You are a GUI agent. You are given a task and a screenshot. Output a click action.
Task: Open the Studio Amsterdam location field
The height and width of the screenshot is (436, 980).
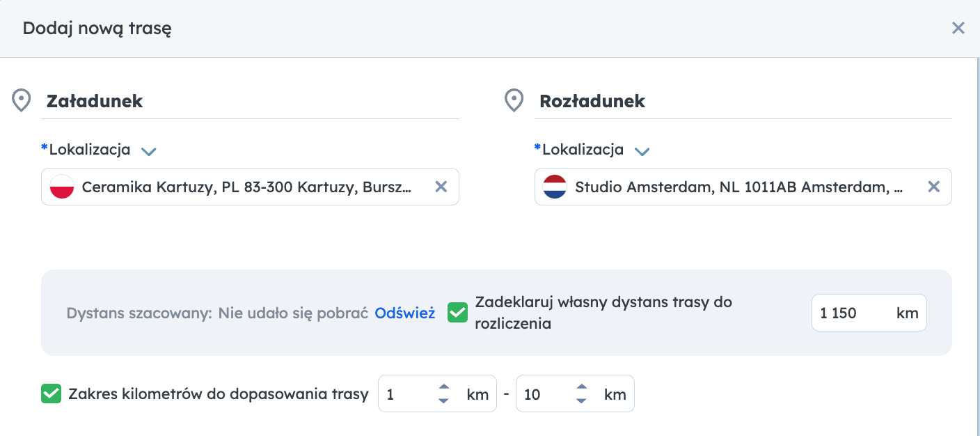click(743, 187)
